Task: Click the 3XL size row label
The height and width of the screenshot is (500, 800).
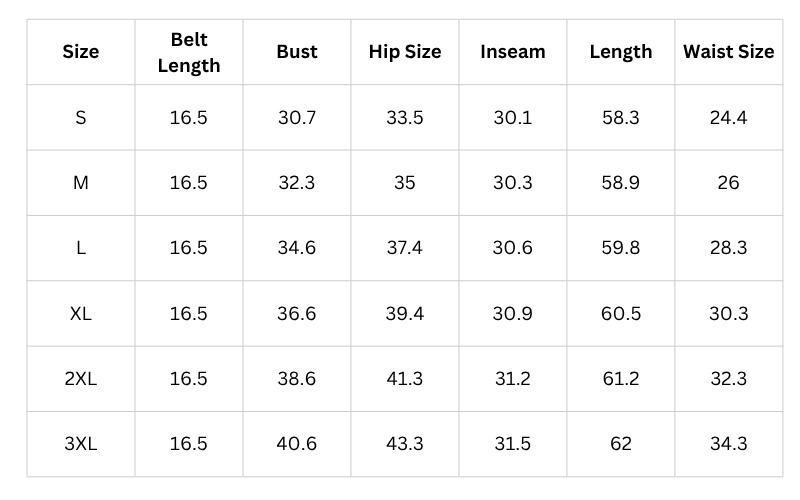Action: [81, 444]
